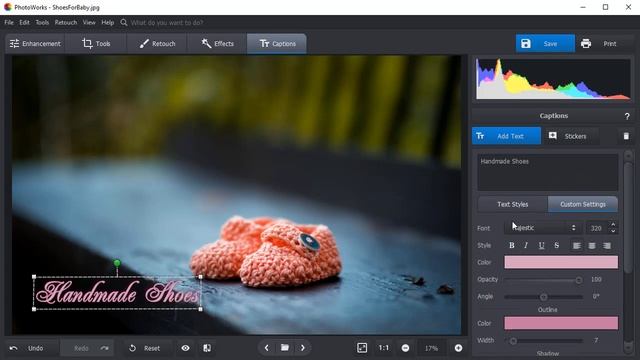Viewport: 640px width, 360px height.
Task: Switch to the Effects tab
Action: 218,44
